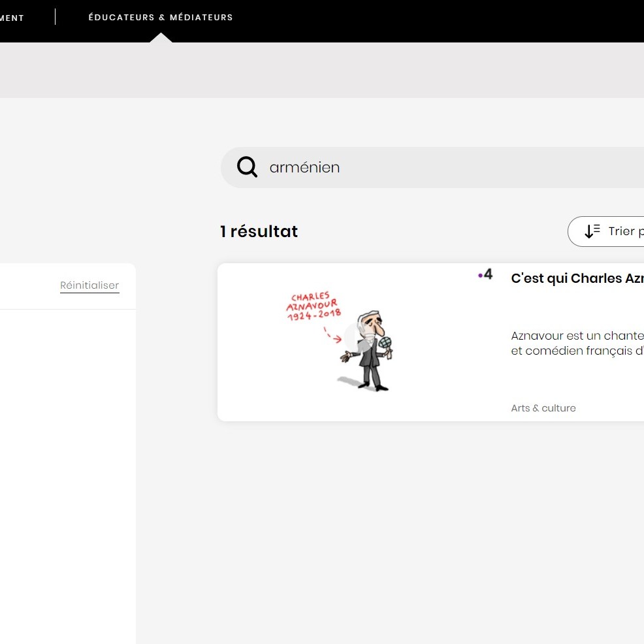Open the Trier par sort dropdown

pyautogui.click(x=606, y=231)
